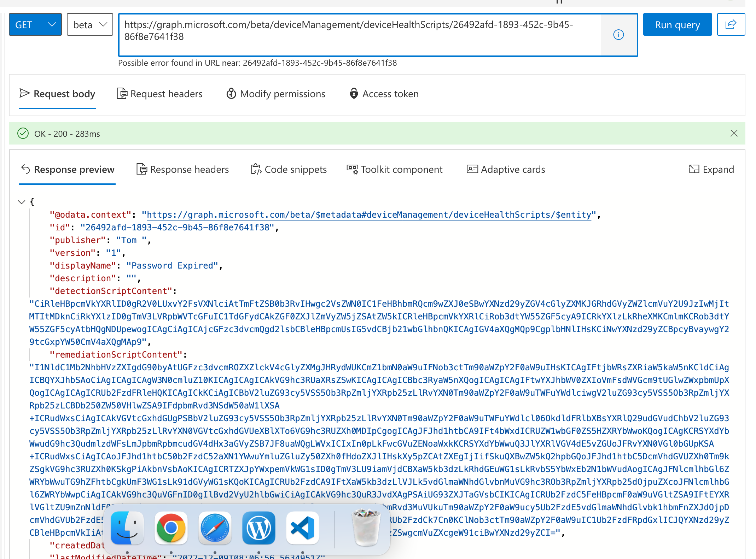Select the Response preview tab
The image size is (756, 559).
click(x=67, y=169)
